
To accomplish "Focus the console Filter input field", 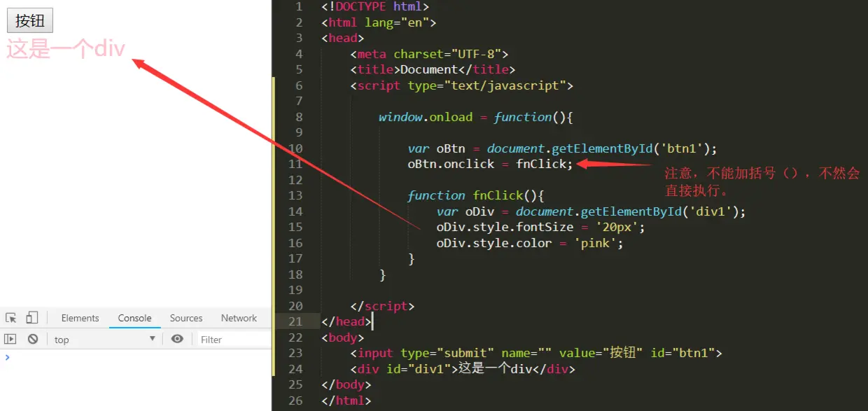I will (234, 340).
